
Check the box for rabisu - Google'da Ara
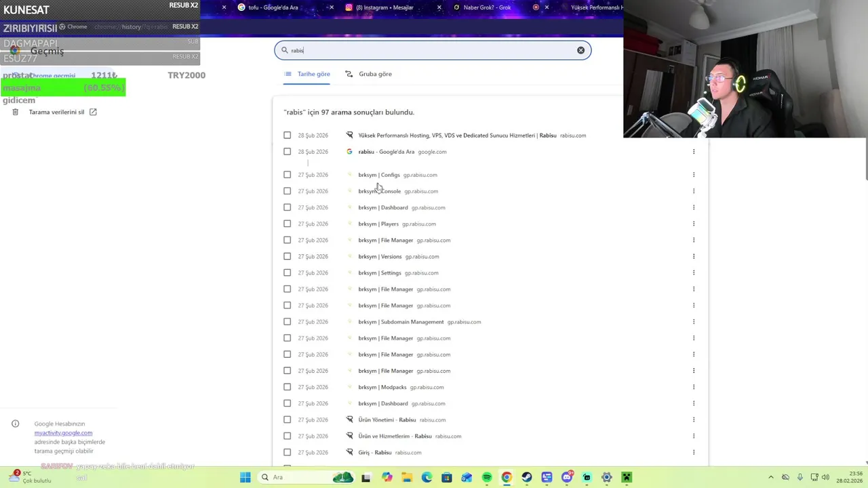[288, 152]
